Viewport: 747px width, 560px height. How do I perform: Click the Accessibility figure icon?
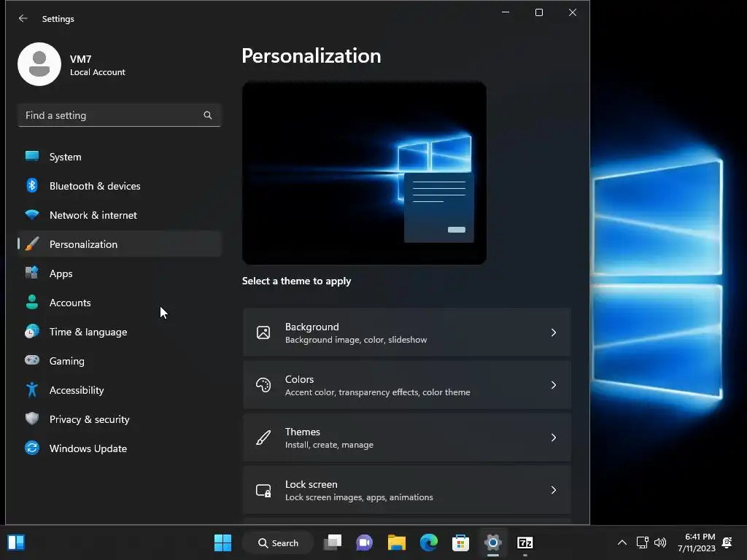coord(32,389)
